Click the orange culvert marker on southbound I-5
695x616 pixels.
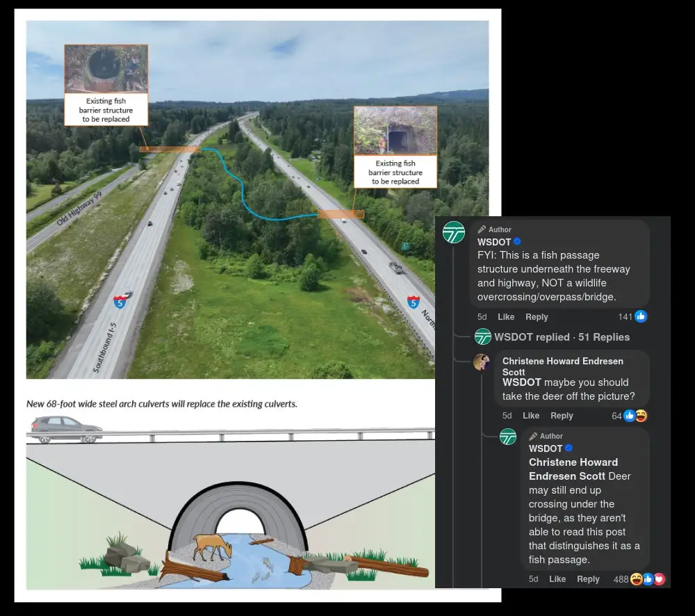[170, 149]
